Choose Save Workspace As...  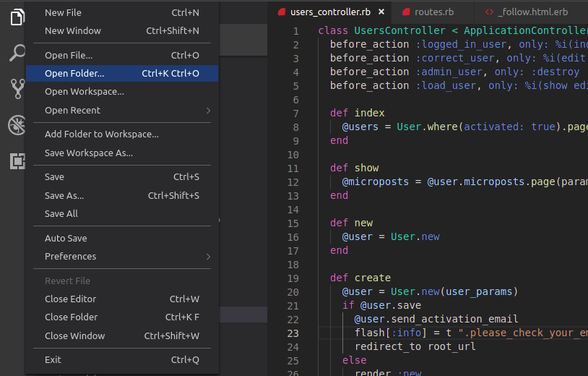click(x=122, y=153)
